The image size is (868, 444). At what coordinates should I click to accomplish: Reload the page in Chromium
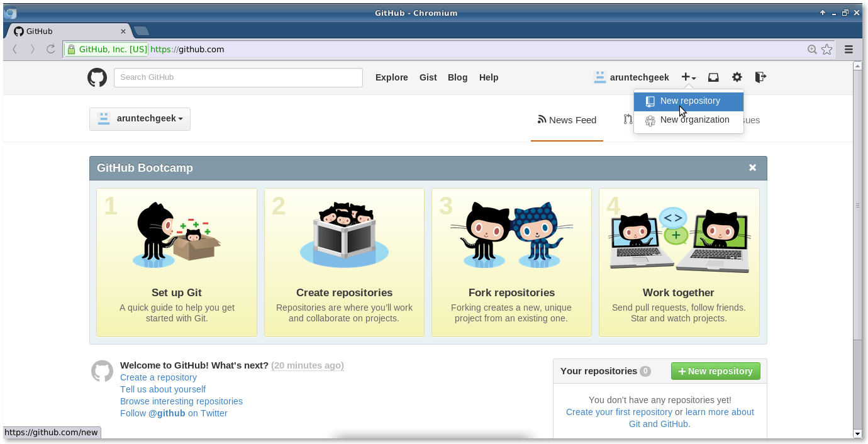(x=50, y=48)
